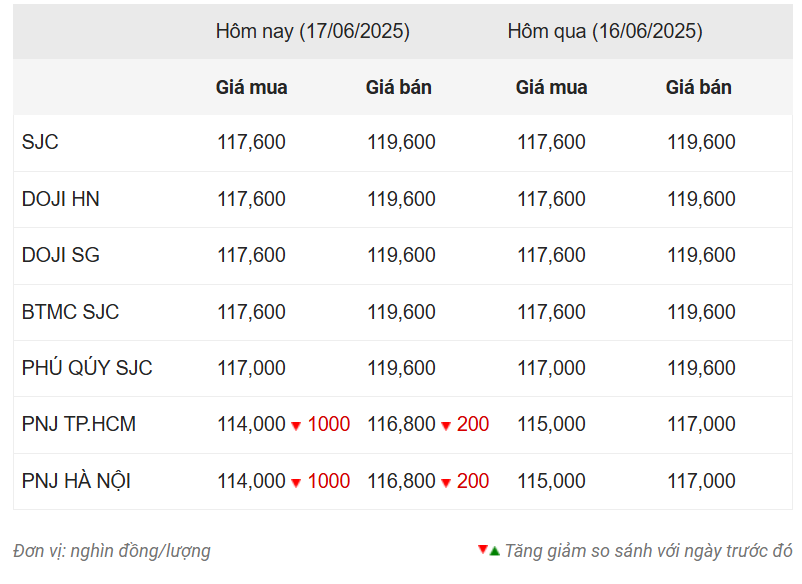Select the Hôm nay (17/06/2025) header
The image size is (802, 584).
tap(313, 31)
